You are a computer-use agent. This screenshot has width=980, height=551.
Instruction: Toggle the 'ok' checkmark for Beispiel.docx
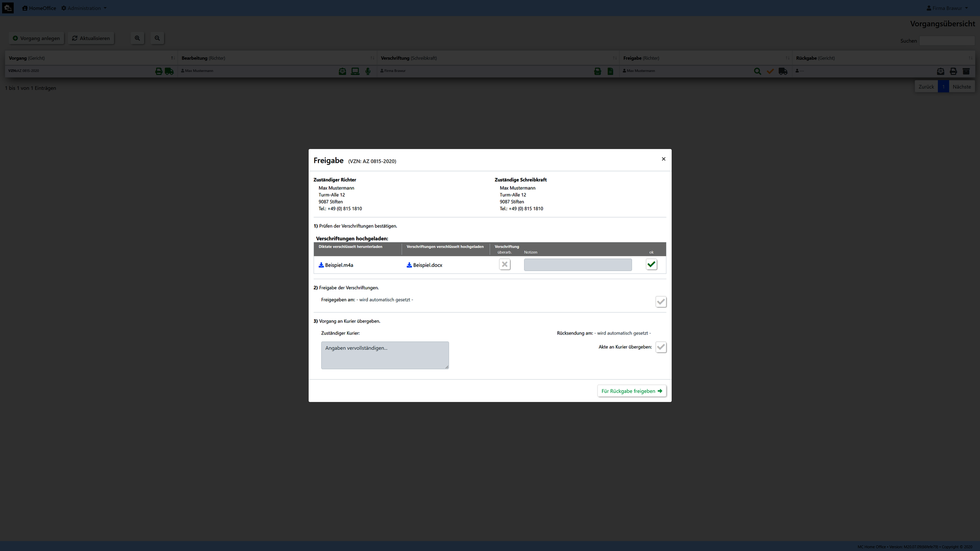[x=651, y=264]
